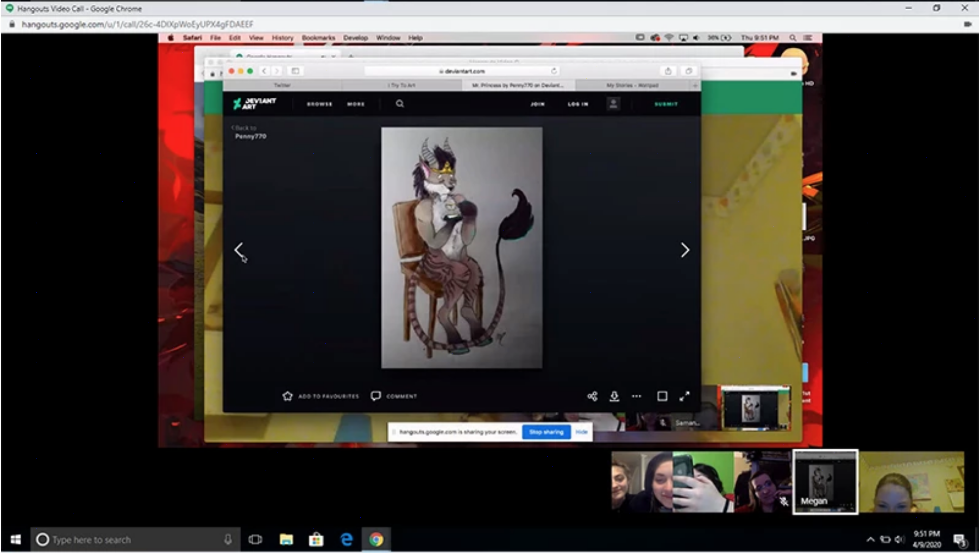Open DeviantArt Browse menu

pos(319,104)
